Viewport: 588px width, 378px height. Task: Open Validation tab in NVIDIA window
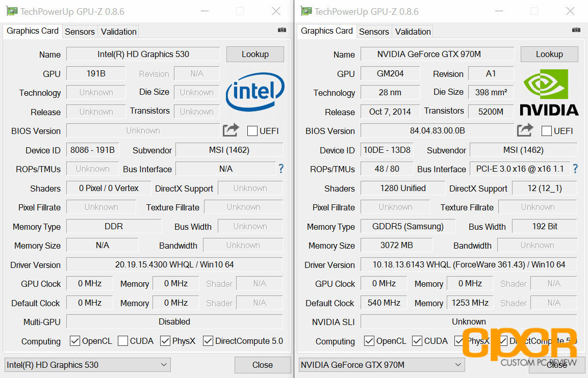[x=413, y=32]
